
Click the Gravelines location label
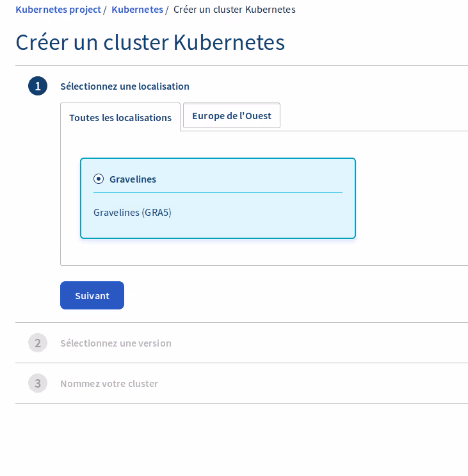pyautogui.click(x=133, y=179)
